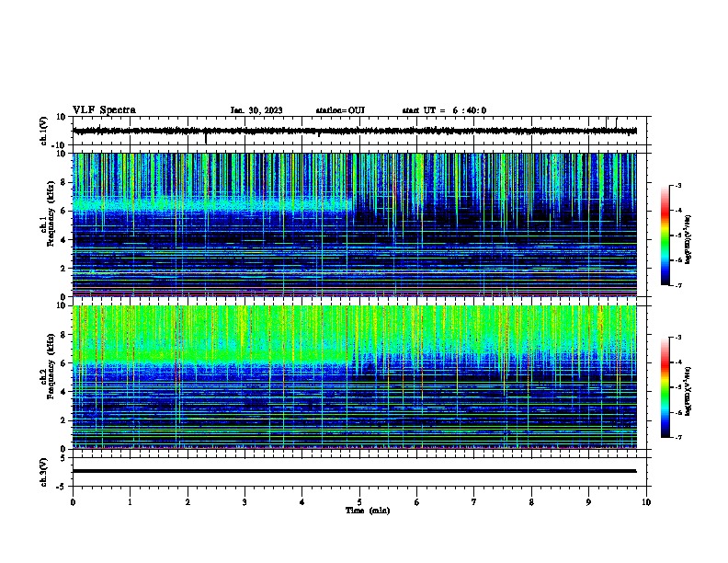Click tick label "10" at Time axis end

(x=646, y=502)
